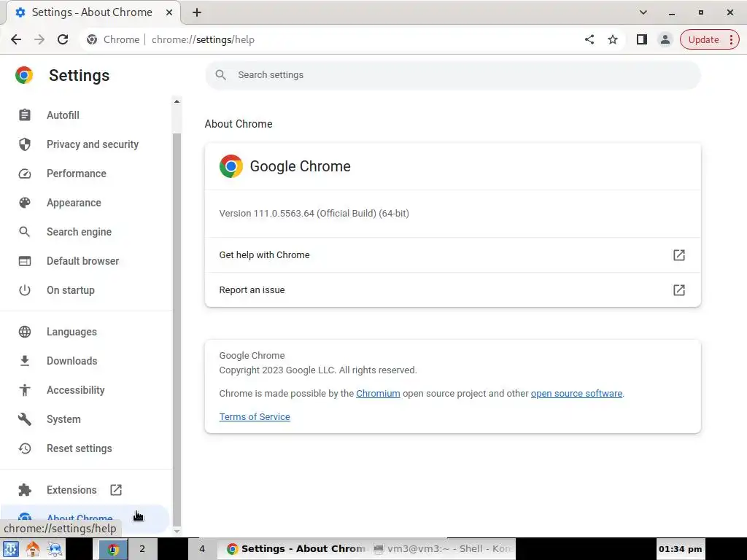747x560 pixels.
Task: Click sidebar scrollbar down arrow
Action: click(x=177, y=531)
